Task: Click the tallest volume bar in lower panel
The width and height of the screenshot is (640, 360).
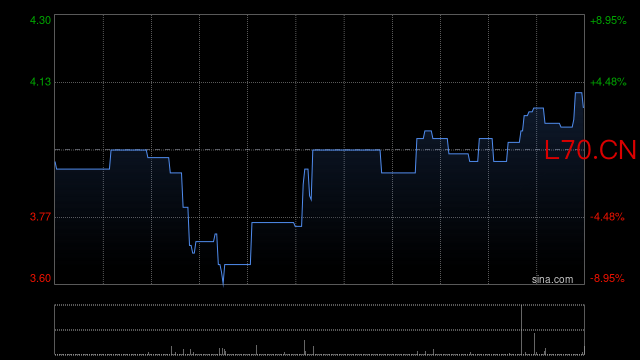Action: coord(521,330)
